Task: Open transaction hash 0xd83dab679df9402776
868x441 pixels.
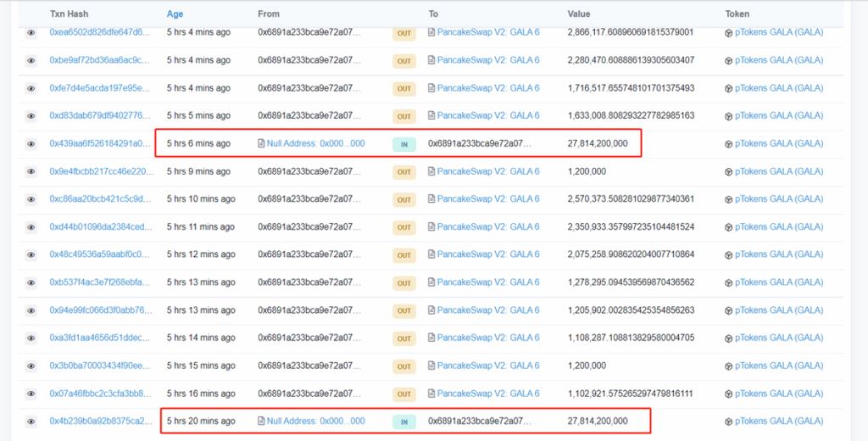Action: click(100, 115)
